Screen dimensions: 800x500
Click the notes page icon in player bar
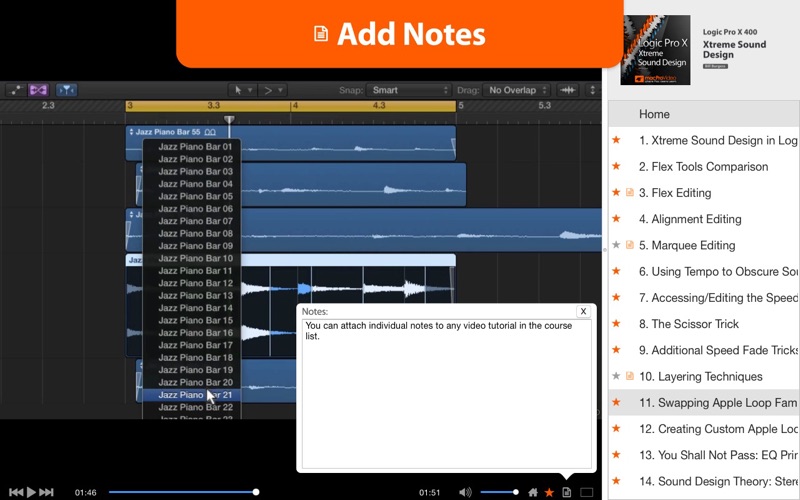[566, 492]
